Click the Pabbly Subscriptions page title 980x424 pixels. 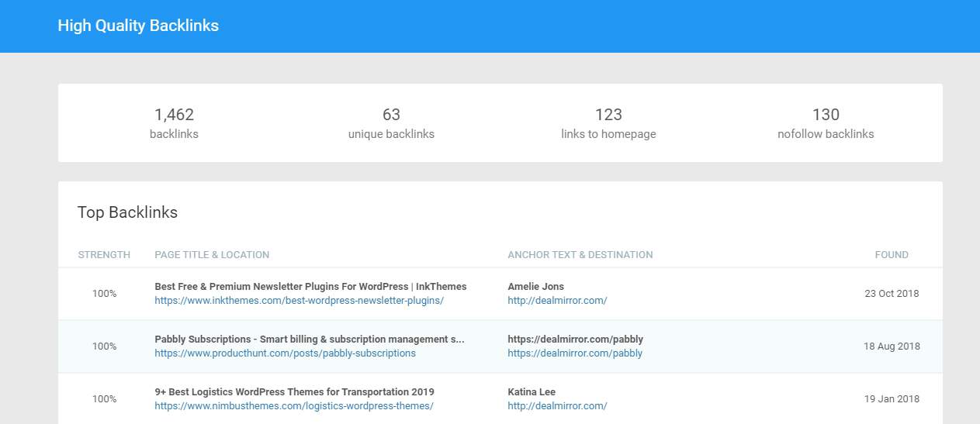(x=309, y=340)
